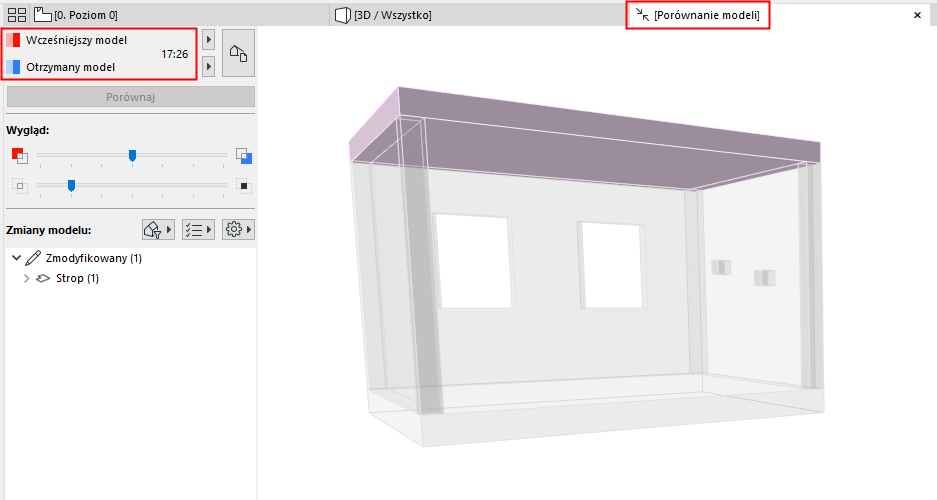Click the Wcześniejszy model label
Image resolution: width=937 pixels, height=500 pixels.
76,40
